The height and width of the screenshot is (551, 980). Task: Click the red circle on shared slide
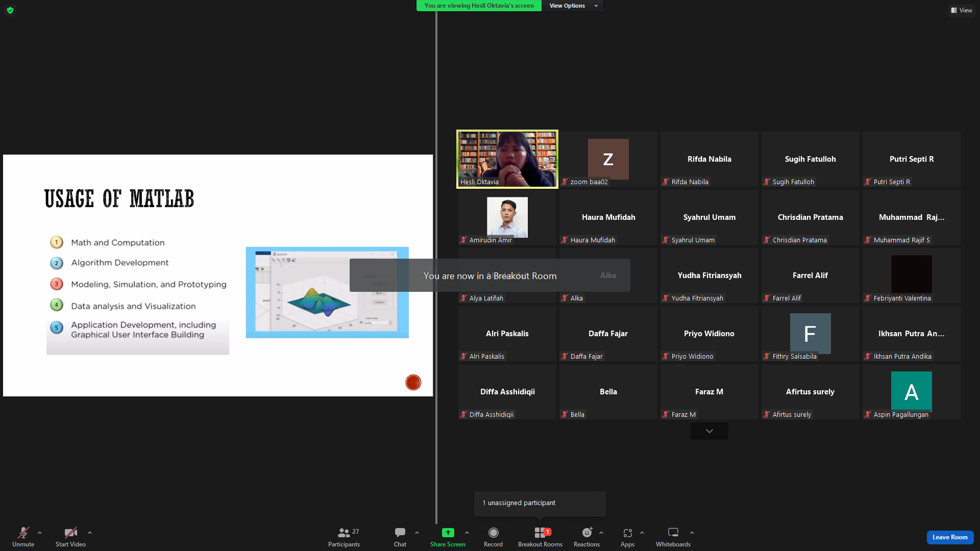pos(413,382)
